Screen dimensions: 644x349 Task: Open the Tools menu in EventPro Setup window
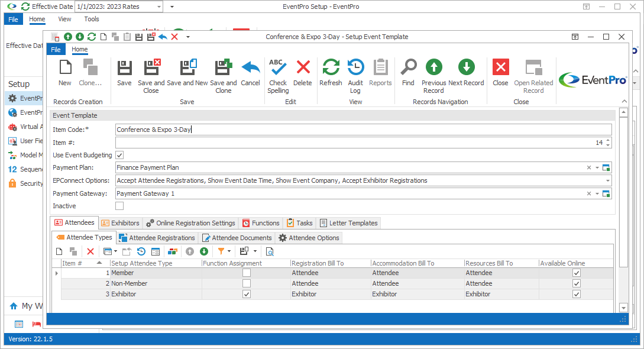point(92,20)
